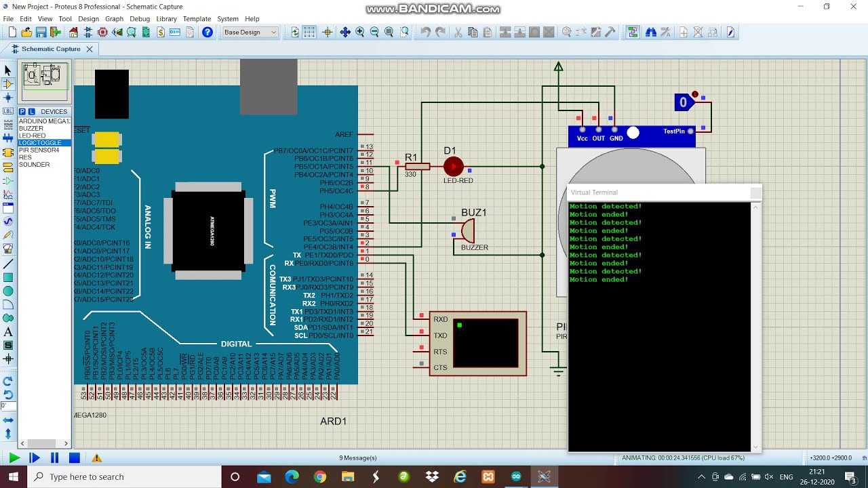Select PIR SENSOR4 in the devices list
Screen dimensions: 868x488
39,150
